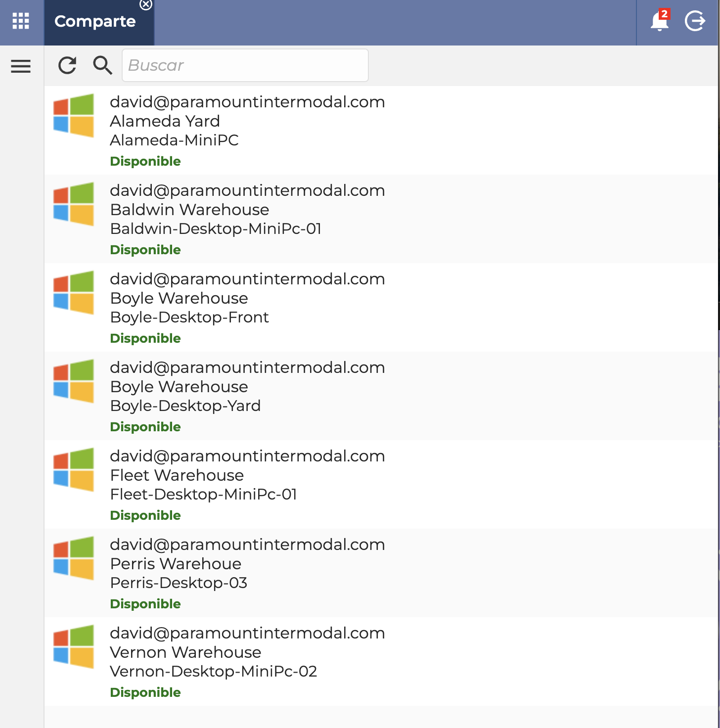Click Disponible status under Perris-Desktop-03
Screen dimensions: 720x728
pos(145,604)
